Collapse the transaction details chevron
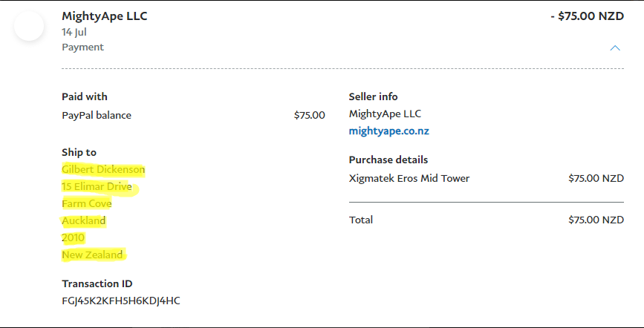644x328 pixels. [x=614, y=47]
